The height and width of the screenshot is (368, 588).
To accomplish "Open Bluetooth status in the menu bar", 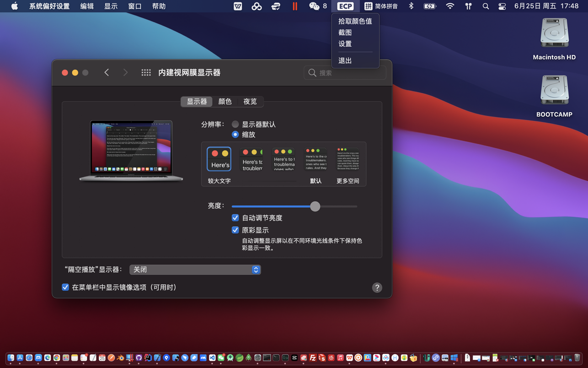I will 411,6.
